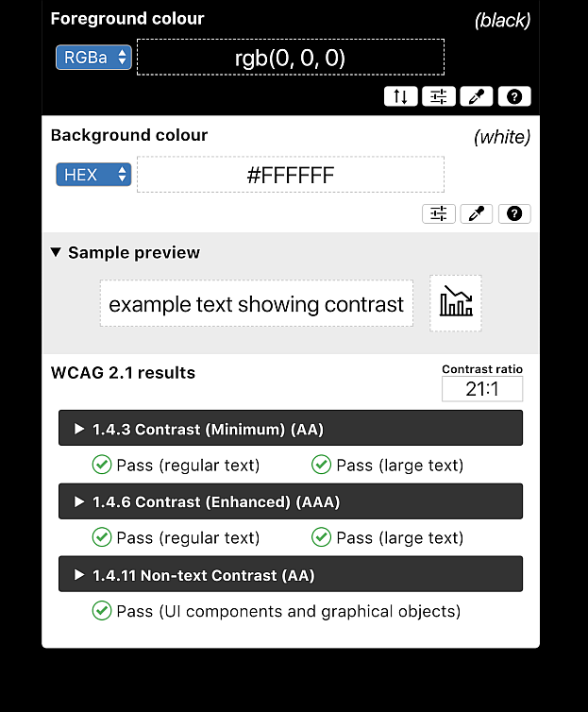Viewport: 588px width, 712px height.
Task: Click the sample chart graphic icon
Action: click(456, 303)
